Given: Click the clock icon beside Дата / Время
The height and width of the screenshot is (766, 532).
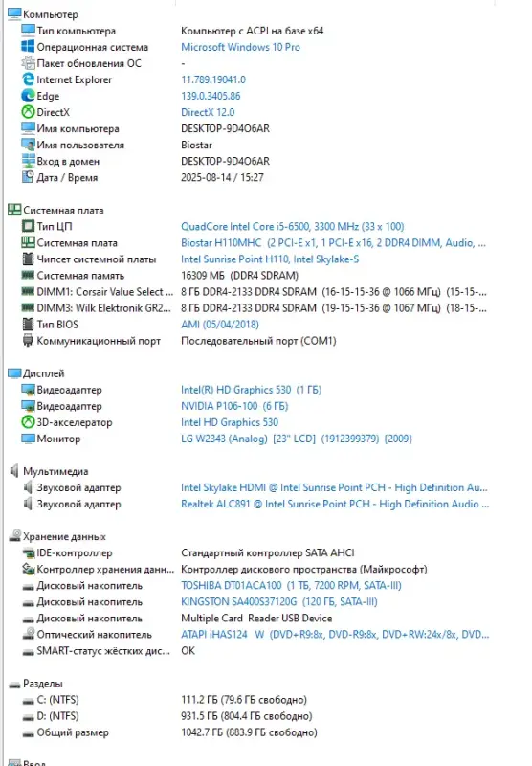Looking at the screenshot, I should coord(28,177).
